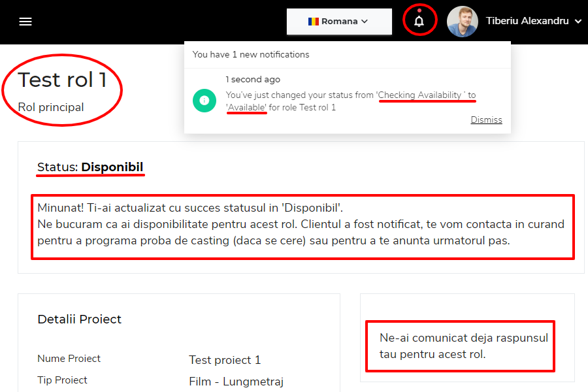Click the green info notification icon
This screenshot has height=392, width=588.
[x=204, y=101]
